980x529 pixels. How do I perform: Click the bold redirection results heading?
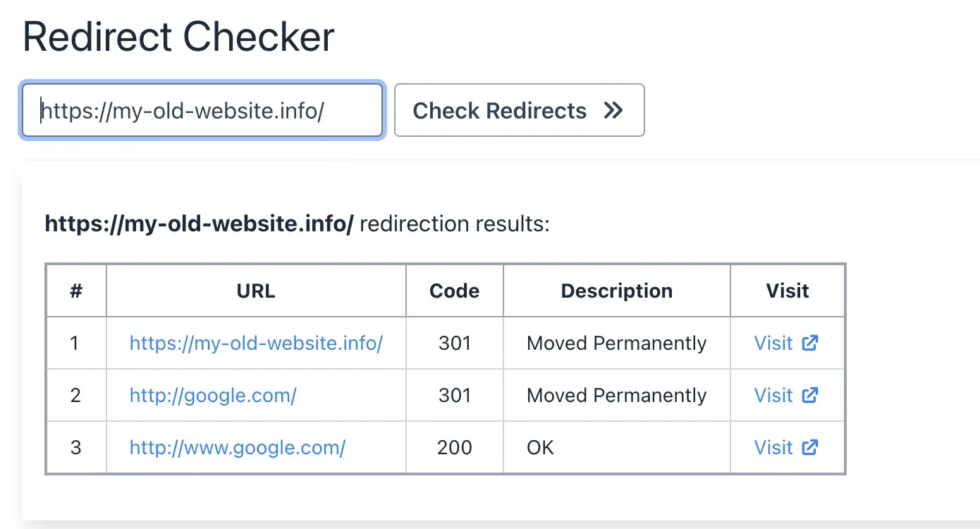[200, 223]
